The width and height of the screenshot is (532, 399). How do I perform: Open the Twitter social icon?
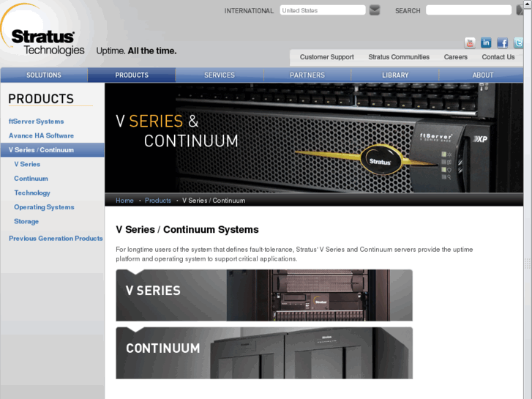tap(518, 42)
